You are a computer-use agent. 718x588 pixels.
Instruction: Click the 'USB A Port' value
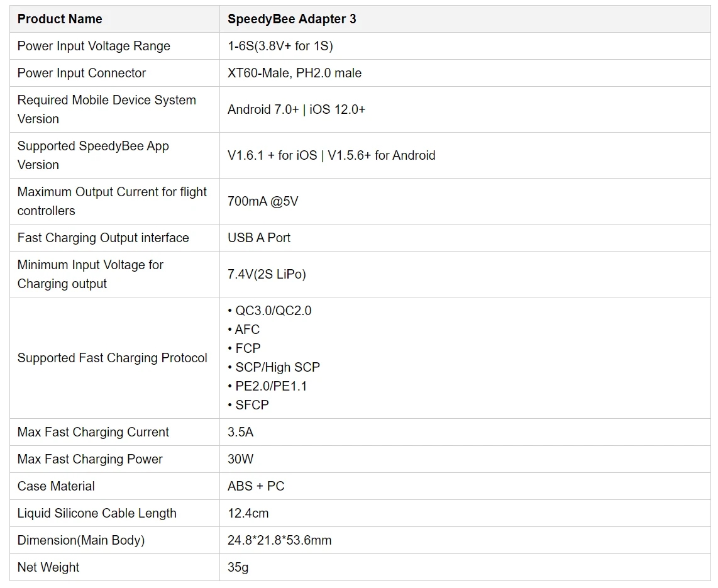pos(259,238)
